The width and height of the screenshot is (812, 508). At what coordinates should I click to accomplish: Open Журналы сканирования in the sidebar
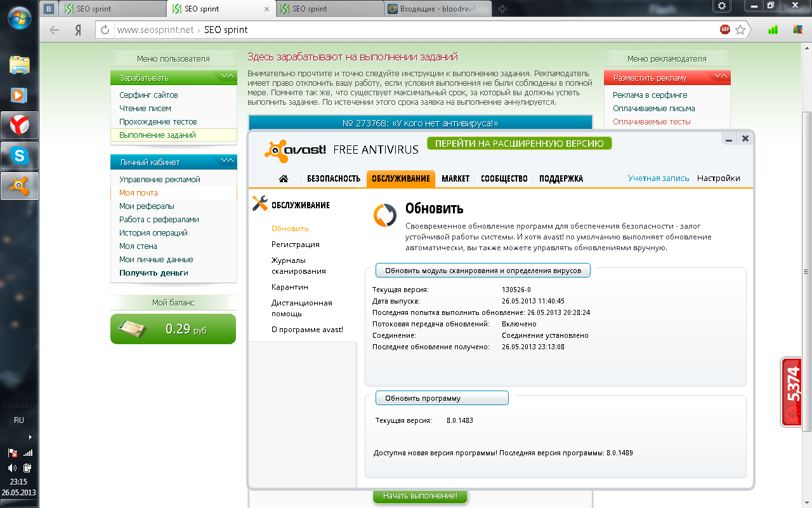coord(299,265)
